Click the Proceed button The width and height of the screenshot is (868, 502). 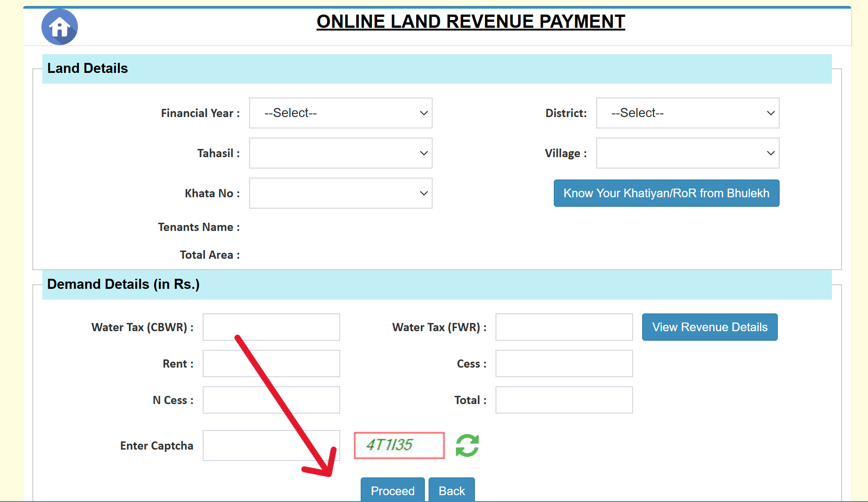click(x=393, y=490)
